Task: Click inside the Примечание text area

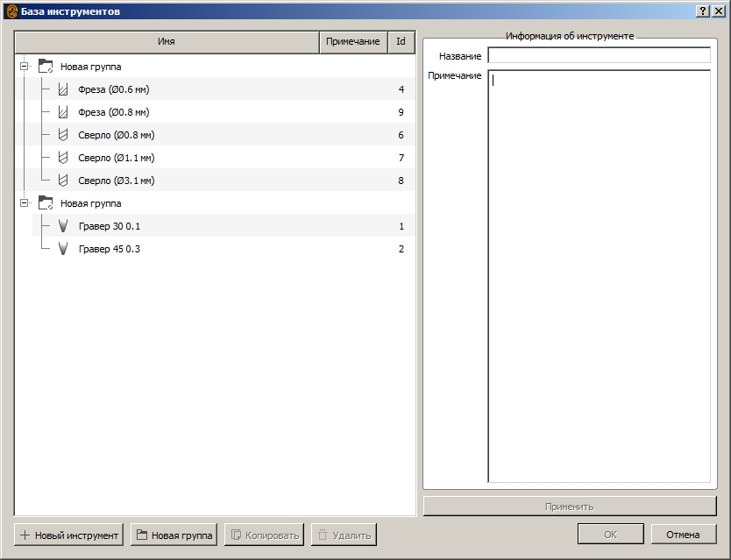Action: (x=599, y=276)
